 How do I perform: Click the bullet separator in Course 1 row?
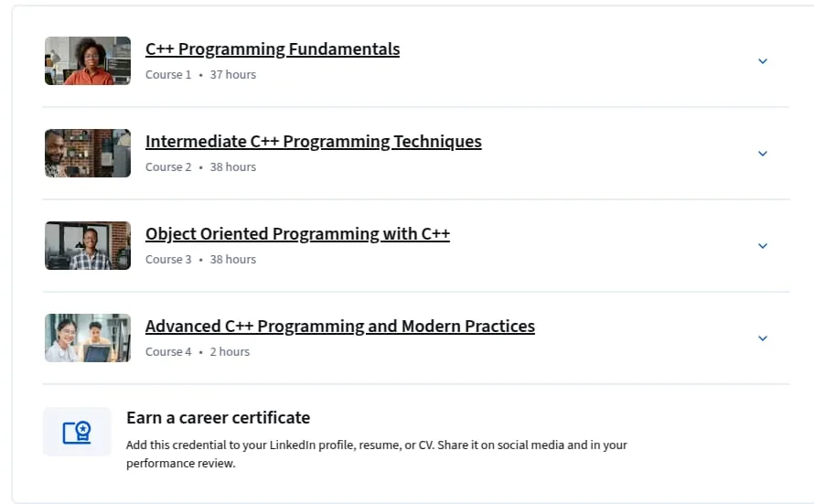click(200, 75)
